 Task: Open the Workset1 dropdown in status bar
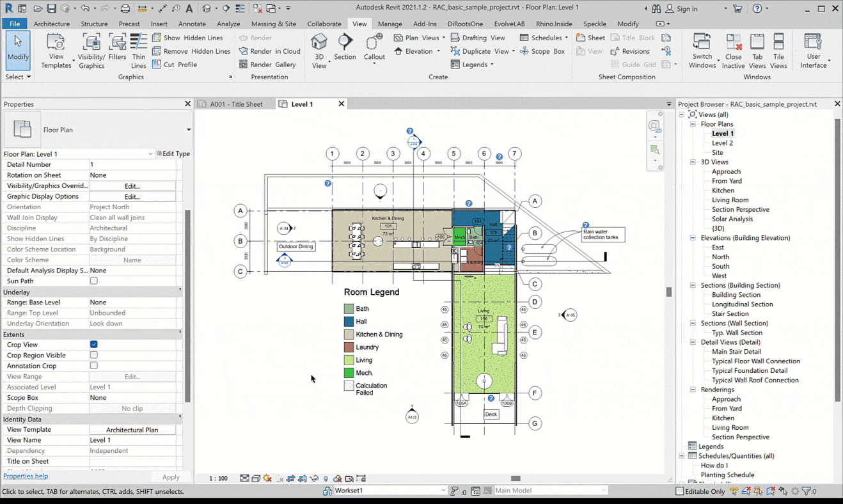(x=443, y=491)
